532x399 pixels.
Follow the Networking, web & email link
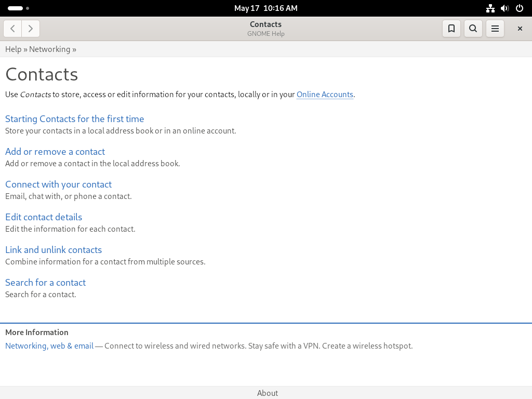click(49, 345)
